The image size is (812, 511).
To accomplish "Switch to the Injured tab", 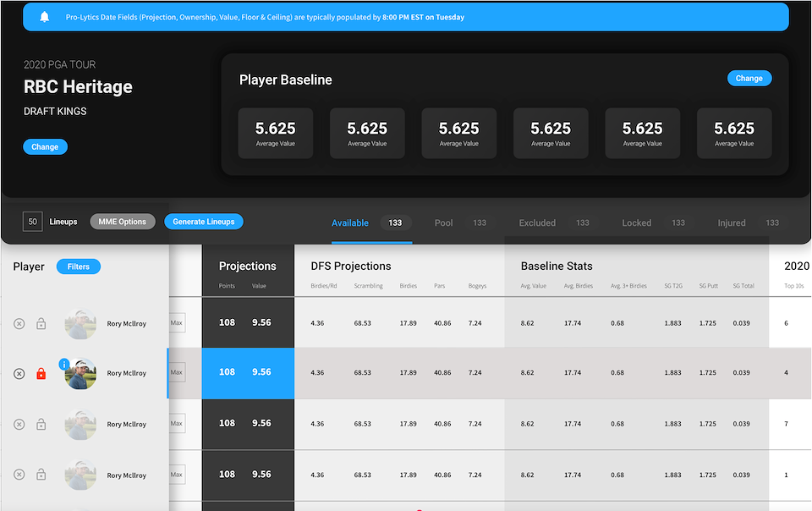I will pos(731,223).
